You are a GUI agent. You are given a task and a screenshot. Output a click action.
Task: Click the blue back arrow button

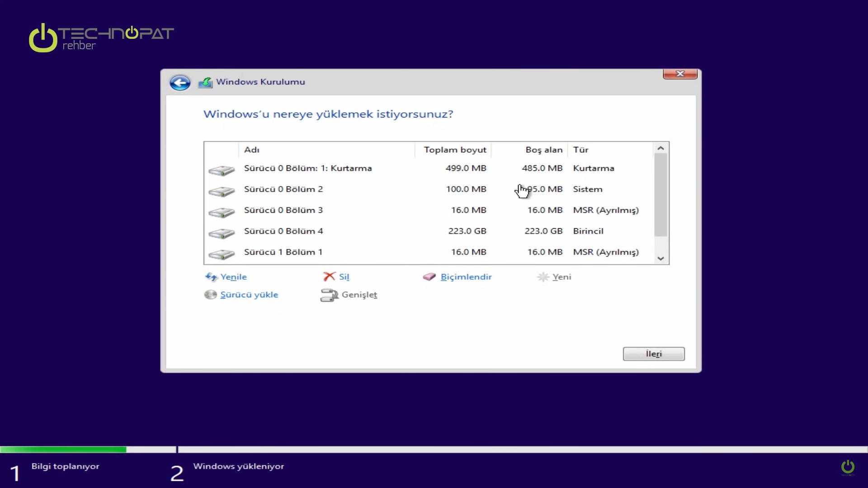(x=180, y=83)
